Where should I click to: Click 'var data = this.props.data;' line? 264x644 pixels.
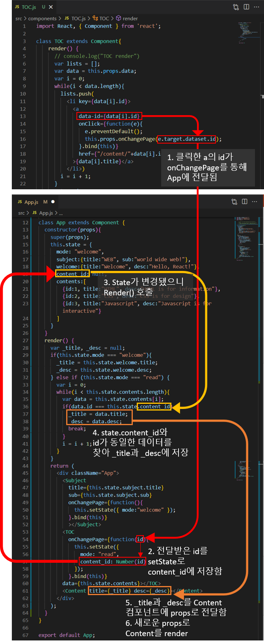95,71
